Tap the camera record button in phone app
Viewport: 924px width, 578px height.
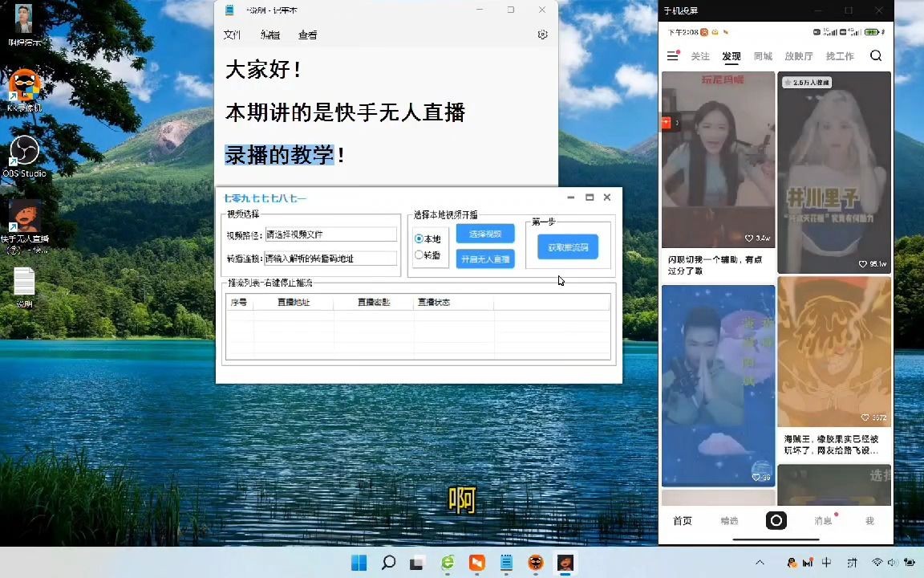click(x=776, y=520)
